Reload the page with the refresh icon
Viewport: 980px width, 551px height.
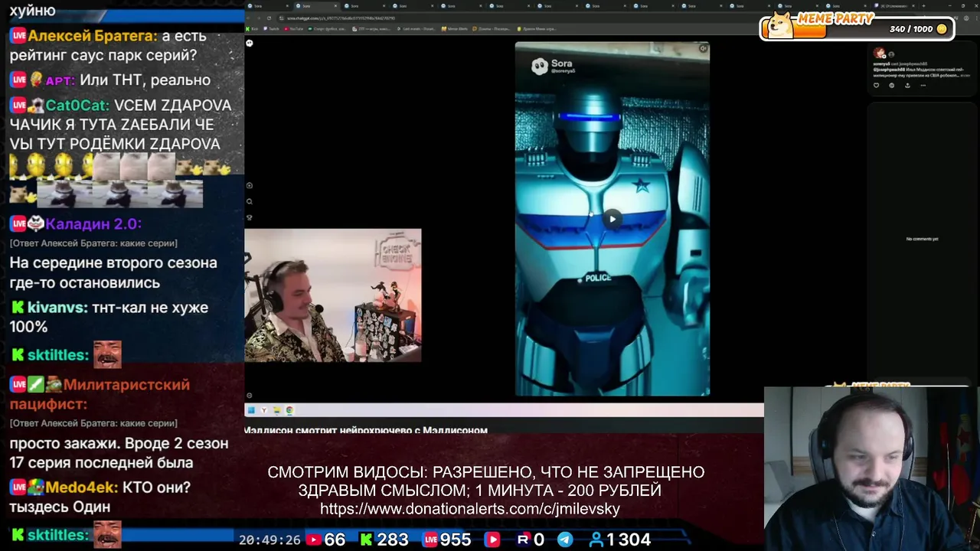point(269,18)
